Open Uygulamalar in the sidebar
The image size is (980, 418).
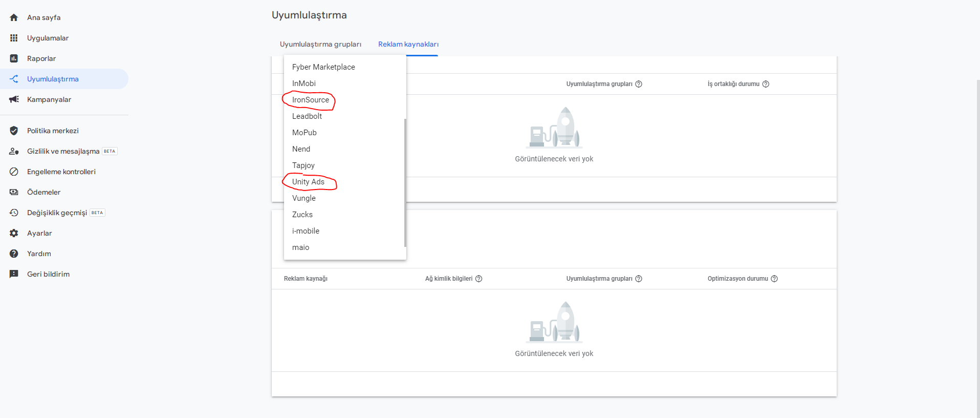pos(64,38)
